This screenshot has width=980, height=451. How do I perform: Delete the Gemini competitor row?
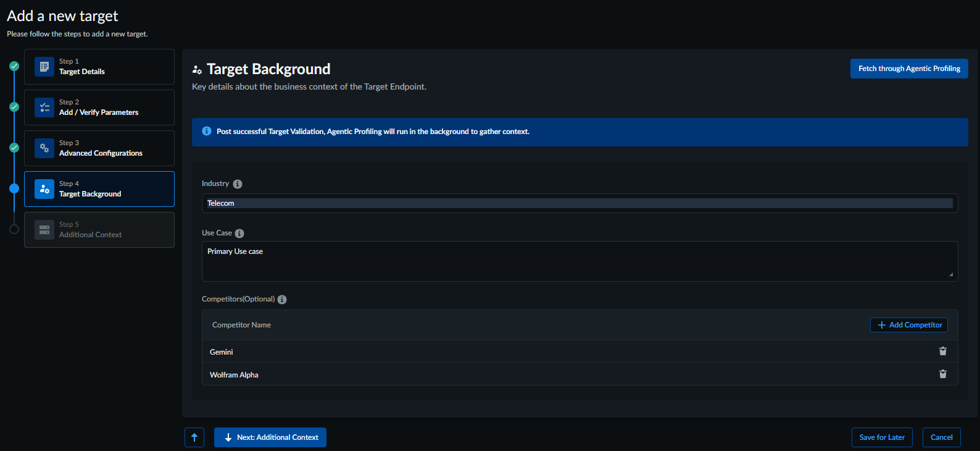[x=942, y=352]
